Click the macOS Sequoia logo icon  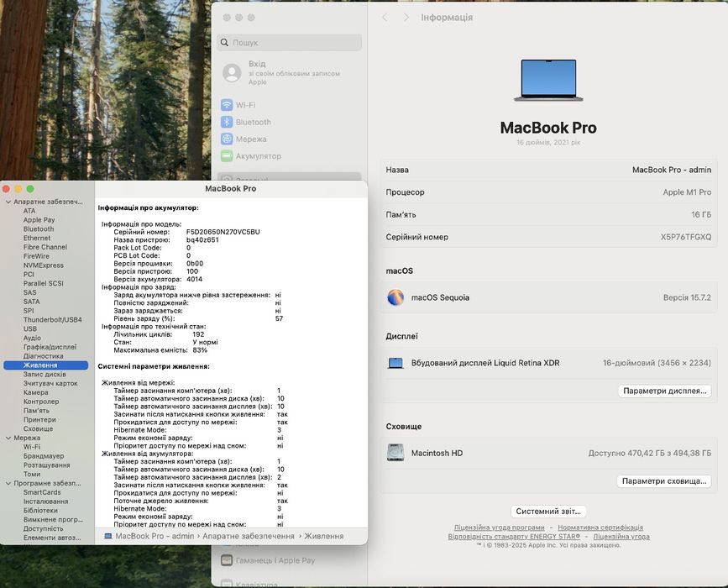click(x=395, y=297)
